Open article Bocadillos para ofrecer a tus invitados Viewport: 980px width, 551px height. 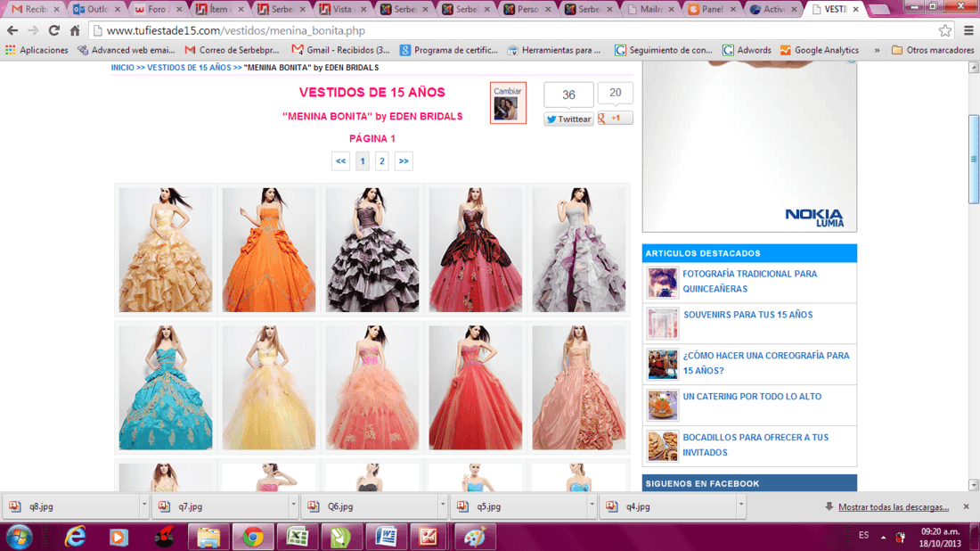tap(755, 445)
